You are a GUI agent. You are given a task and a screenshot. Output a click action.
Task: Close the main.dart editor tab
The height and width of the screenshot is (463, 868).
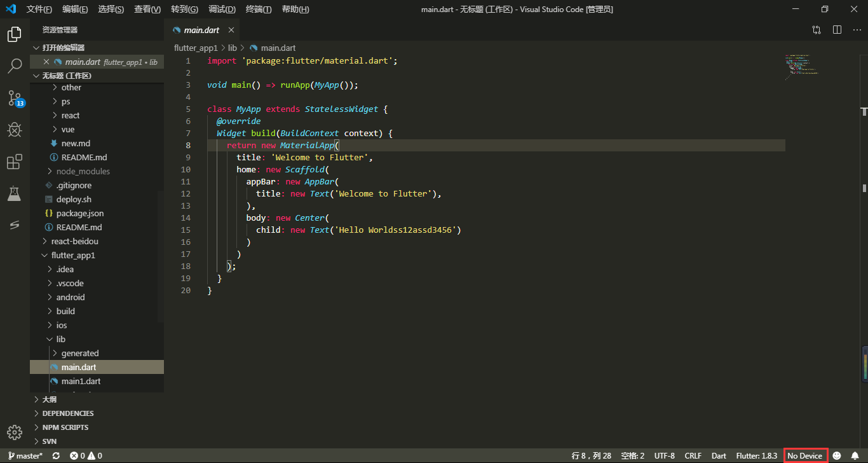click(x=231, y=30)
